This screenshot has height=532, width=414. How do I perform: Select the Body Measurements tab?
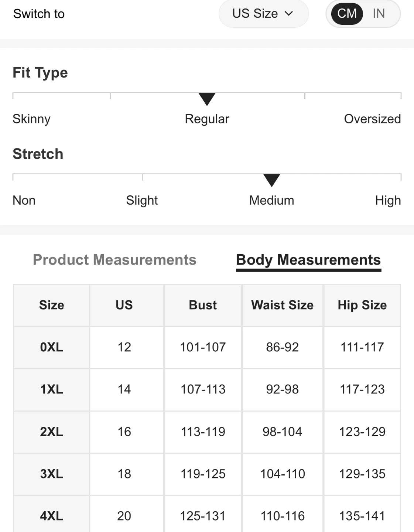(308, 260)
